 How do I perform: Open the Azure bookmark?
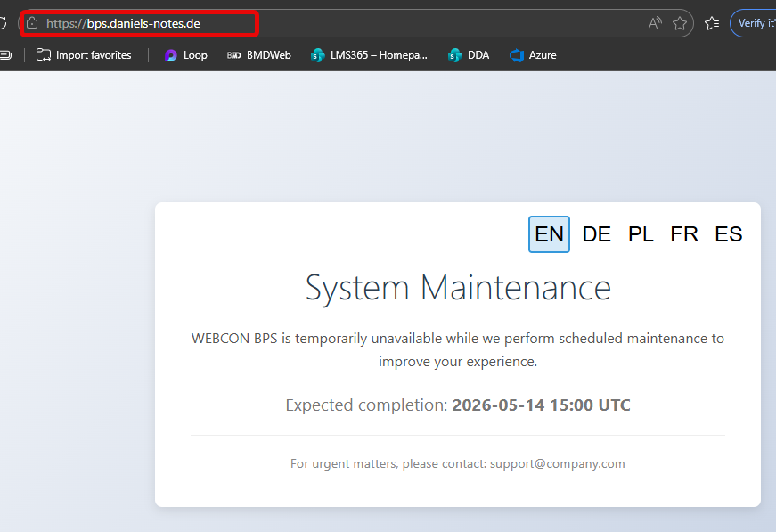pyautogui.click(x=533, y=55)
